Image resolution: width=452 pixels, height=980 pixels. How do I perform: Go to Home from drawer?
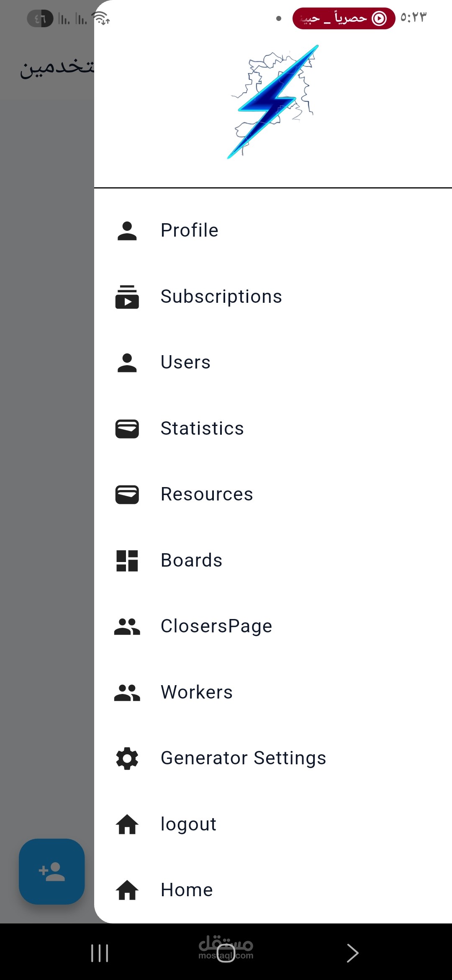187,890
